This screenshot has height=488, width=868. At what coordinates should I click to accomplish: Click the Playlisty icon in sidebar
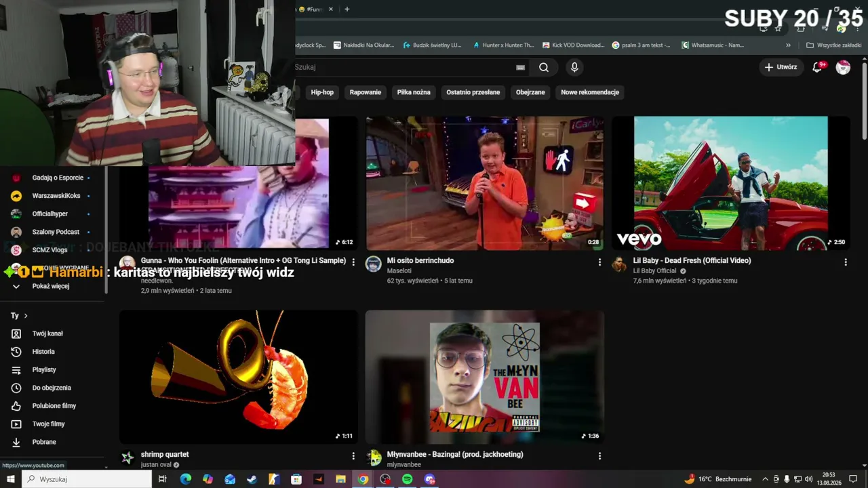pos(16,370)
